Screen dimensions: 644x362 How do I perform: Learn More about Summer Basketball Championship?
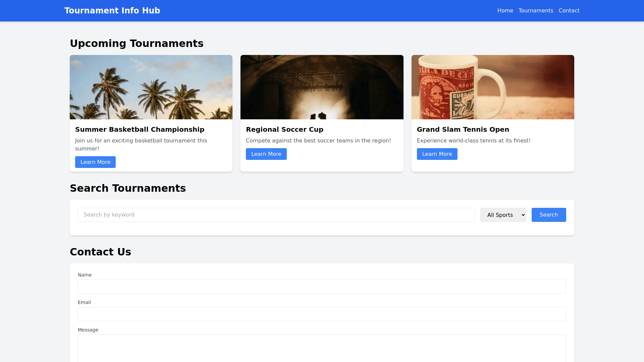pos(95,162)
